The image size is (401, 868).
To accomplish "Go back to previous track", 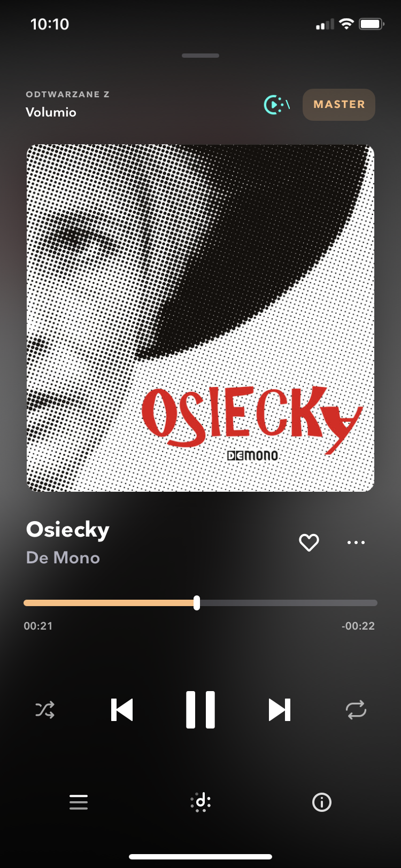I will click(x=122, y=710).
